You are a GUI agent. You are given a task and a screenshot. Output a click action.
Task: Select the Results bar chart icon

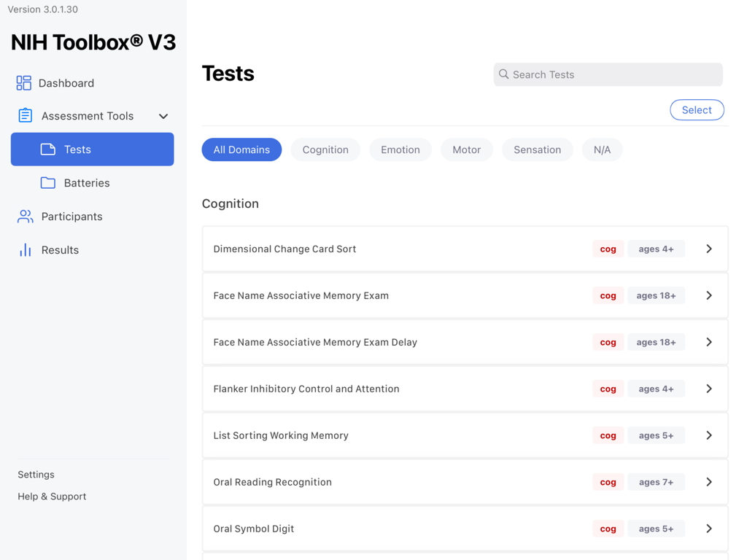(x=25, y=249)
